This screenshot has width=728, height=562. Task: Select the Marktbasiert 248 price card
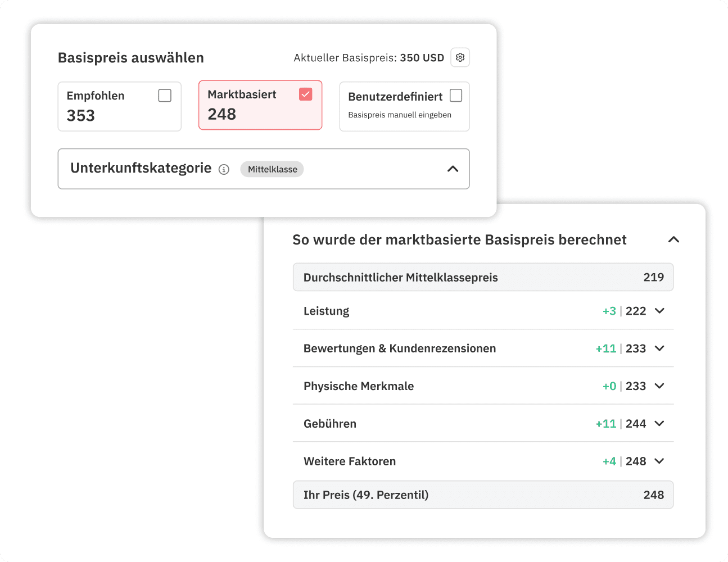coord(260,105)
